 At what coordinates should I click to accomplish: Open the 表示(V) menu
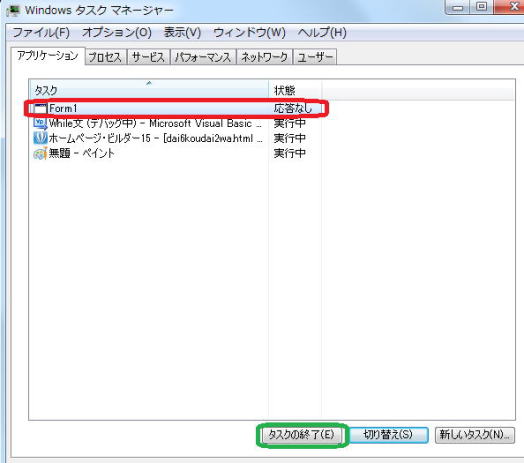click(x=182, y=33)
